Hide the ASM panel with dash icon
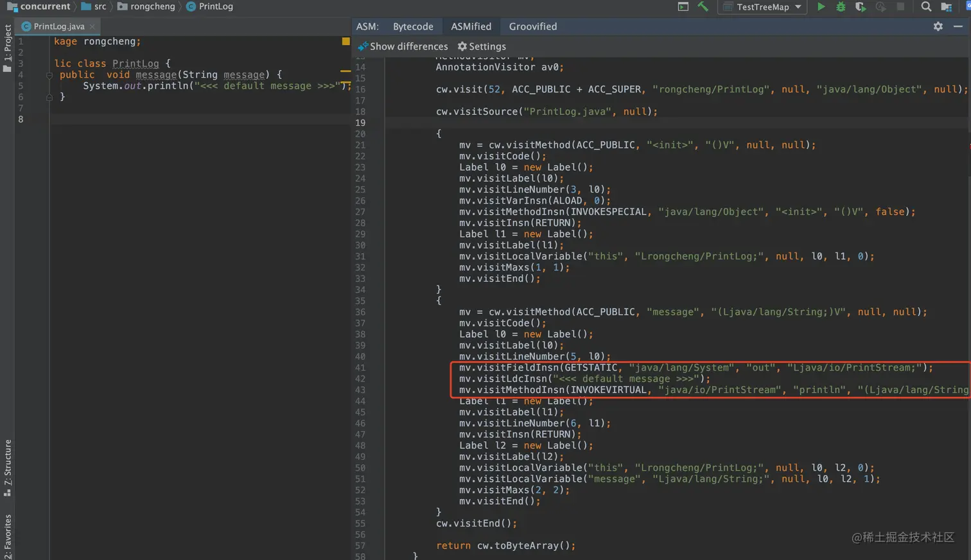Image resolution: width=971 pixels, height=560 pixels. coord(958,26)
